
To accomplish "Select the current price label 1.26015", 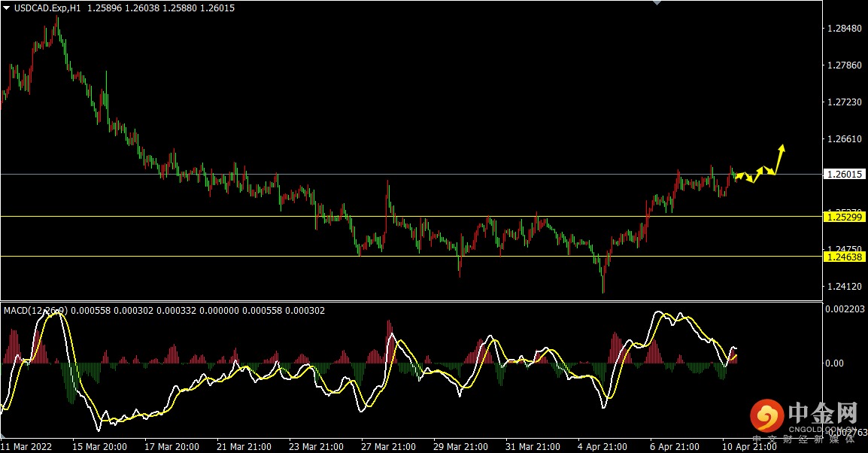I will pyautogui.click(x=845, y=175).
